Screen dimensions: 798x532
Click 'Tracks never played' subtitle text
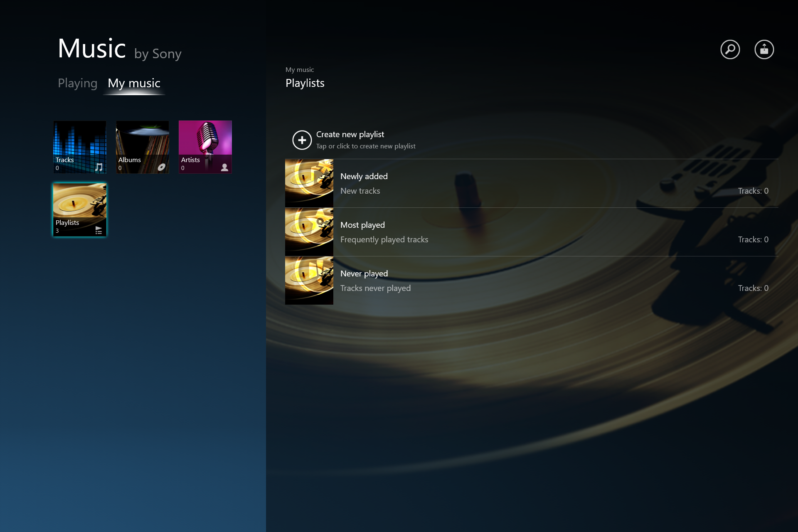pos(375,288)
